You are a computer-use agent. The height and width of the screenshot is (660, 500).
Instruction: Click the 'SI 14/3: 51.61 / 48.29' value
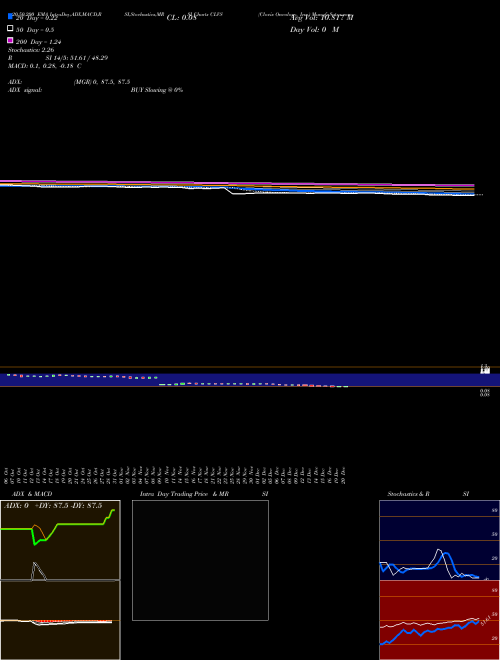(x=77, y=58)
